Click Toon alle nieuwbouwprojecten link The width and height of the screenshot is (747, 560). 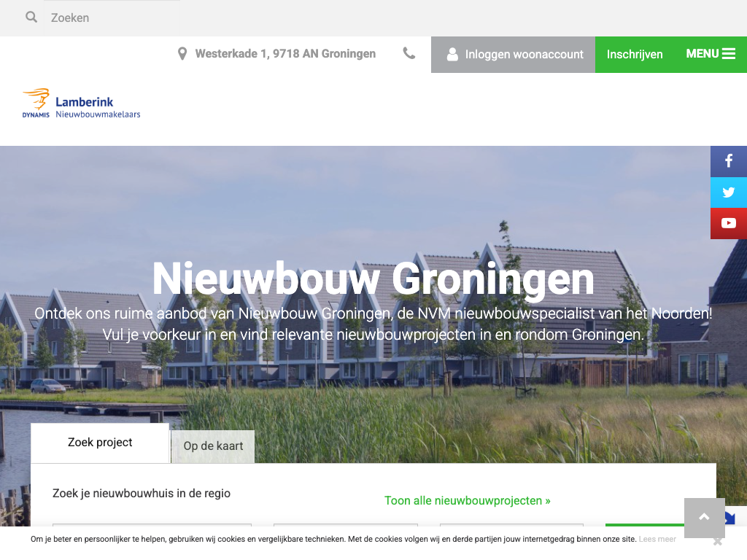pyautogui.click(x=468, y=501)
